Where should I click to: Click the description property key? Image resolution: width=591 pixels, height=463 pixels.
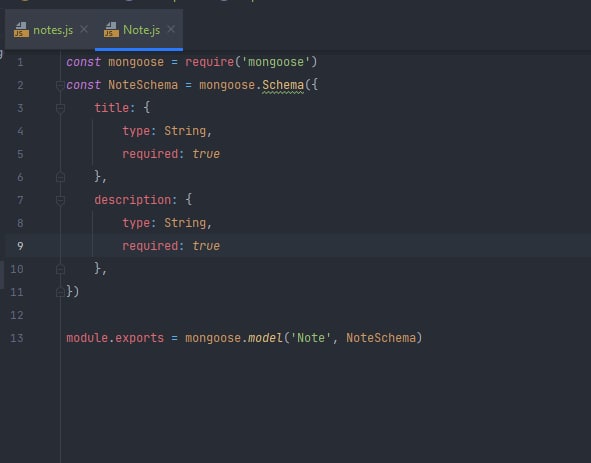point(133,200)
